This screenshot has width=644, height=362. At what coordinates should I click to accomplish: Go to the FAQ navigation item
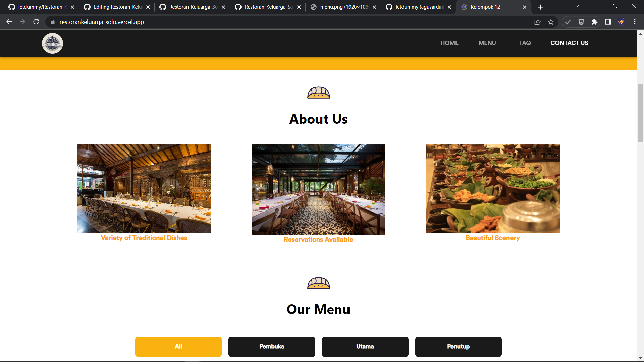pos(525,43)
